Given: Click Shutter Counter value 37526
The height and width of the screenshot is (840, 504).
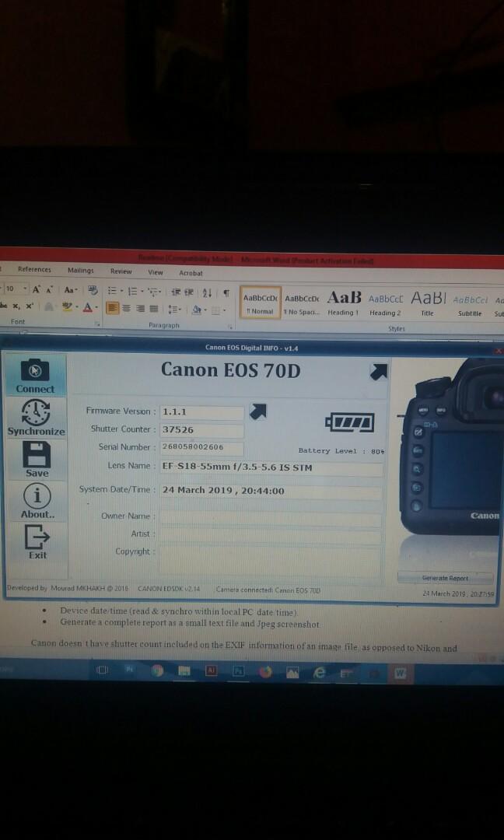Looking at the screenshot, I should [202, 429].
